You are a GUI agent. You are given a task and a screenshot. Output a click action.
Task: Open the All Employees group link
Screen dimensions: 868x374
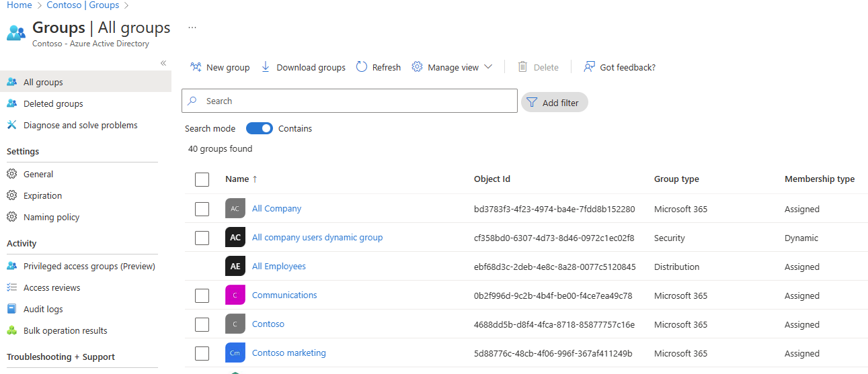(278, 267)
